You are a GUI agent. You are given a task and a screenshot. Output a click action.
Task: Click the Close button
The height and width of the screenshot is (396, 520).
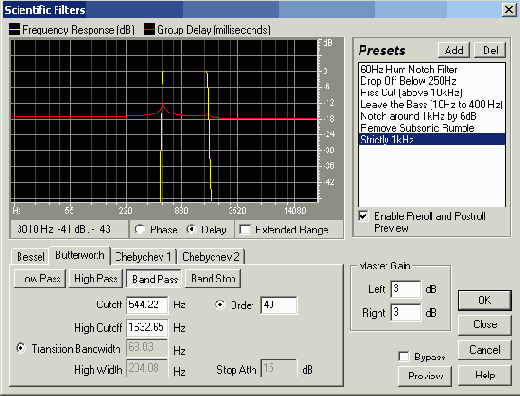[485, 324]
